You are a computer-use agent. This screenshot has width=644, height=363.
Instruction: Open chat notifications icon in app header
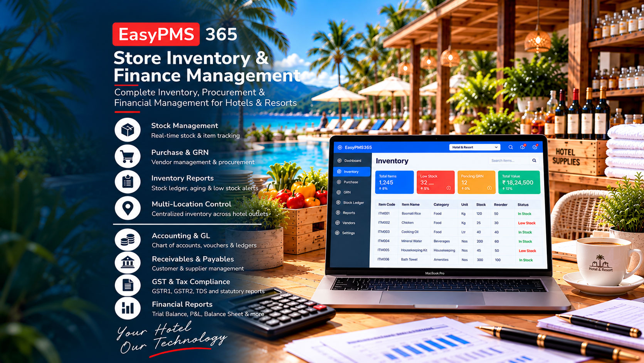click(x=523, y=147)
